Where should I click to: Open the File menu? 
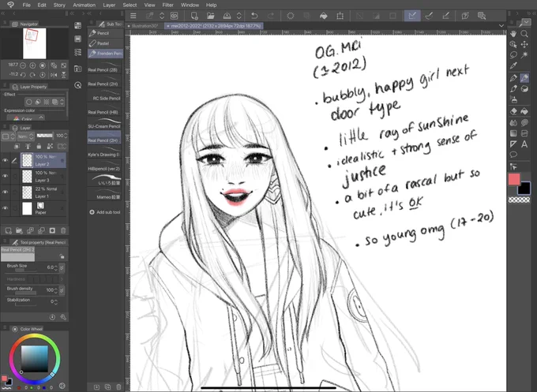point(26,6)
